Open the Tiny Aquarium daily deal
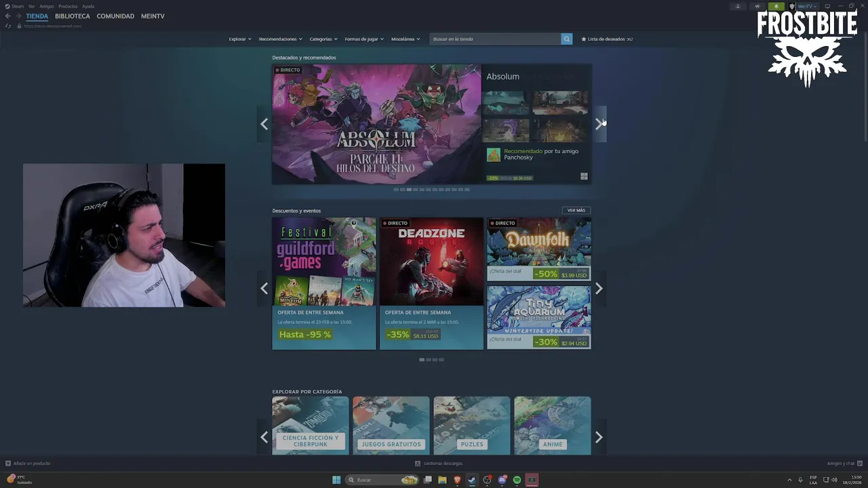868x488 pixels. pos(539,317)
